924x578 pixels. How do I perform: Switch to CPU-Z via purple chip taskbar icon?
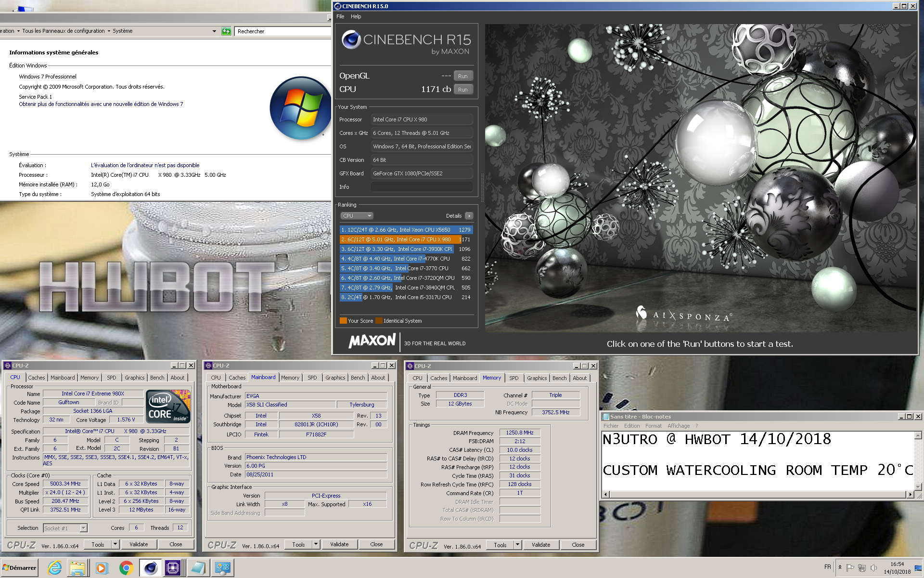pyautogui.click(x=172, y=568)
